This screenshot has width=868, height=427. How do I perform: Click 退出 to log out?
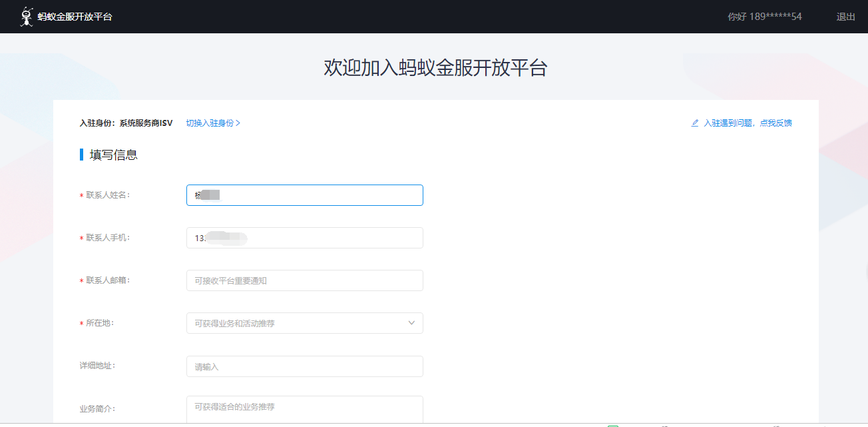846,17
